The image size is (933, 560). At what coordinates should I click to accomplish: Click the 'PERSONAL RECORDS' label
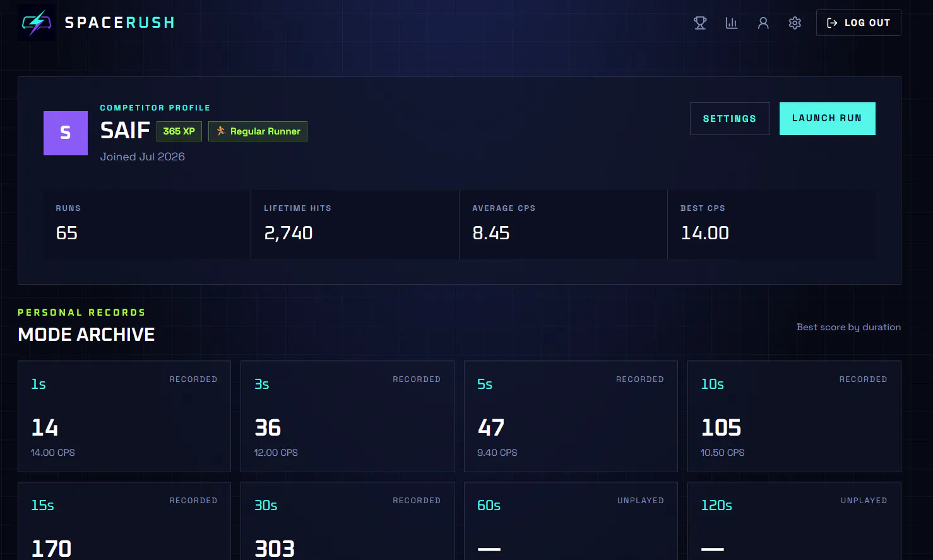(x=81, y=313)
